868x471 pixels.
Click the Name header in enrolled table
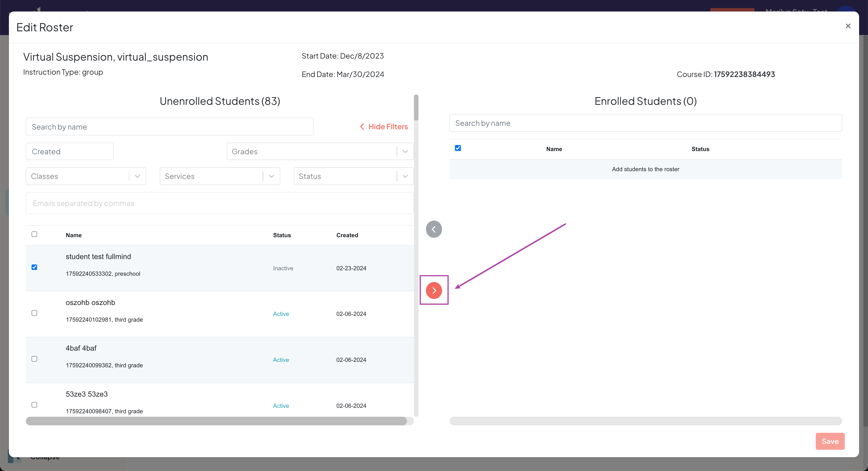pos(554,149)
